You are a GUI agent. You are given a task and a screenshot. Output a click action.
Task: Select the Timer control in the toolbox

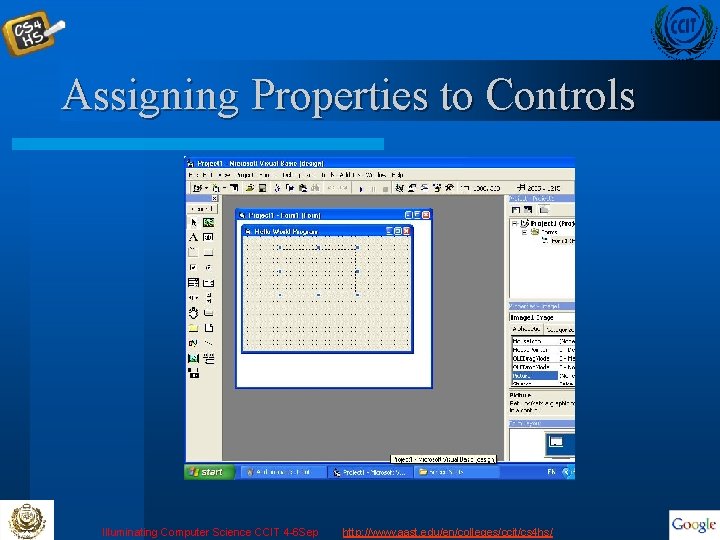click(193, 313)
